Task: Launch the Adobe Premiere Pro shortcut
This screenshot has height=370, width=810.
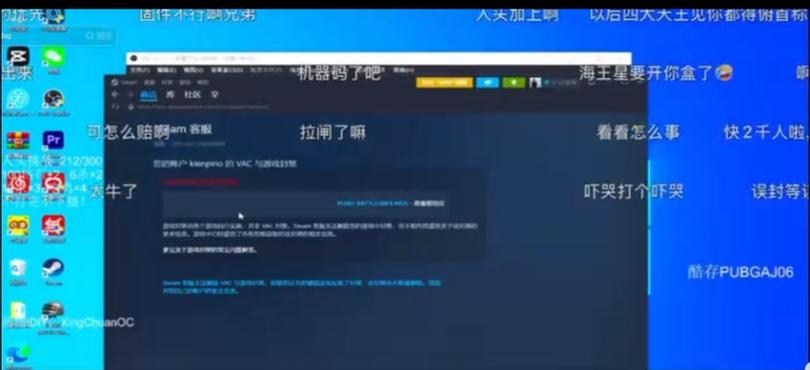Action: (x=53, y=141)
